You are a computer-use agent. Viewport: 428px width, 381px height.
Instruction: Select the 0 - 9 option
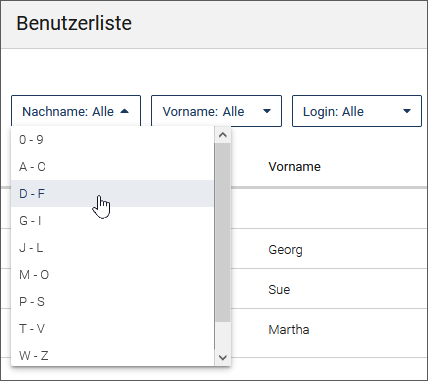112,140
